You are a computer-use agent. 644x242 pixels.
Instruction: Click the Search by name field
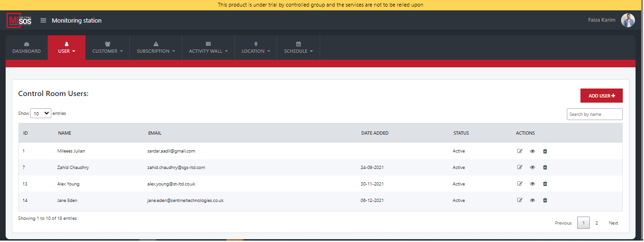pos(594,114)
